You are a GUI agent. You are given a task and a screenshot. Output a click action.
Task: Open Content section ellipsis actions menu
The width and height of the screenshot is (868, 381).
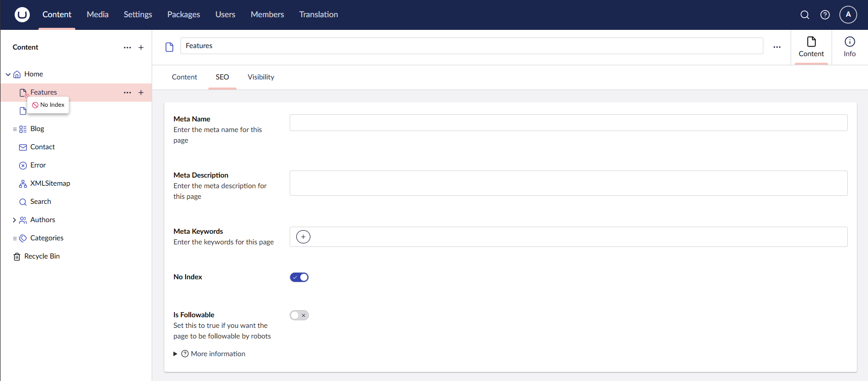[x=127, y=48]
